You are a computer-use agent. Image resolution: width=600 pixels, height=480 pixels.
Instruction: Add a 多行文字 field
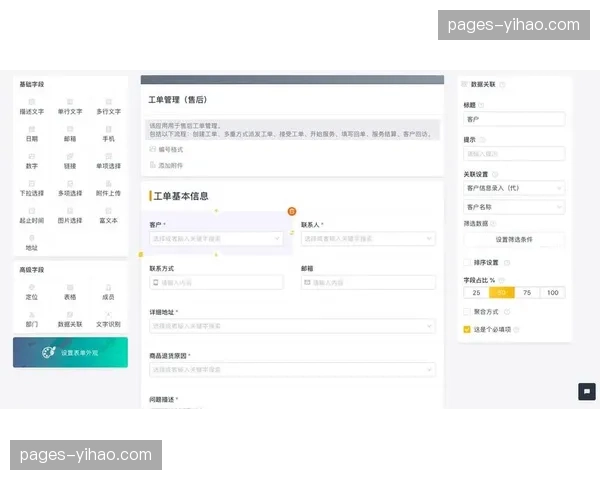(108, 107)
